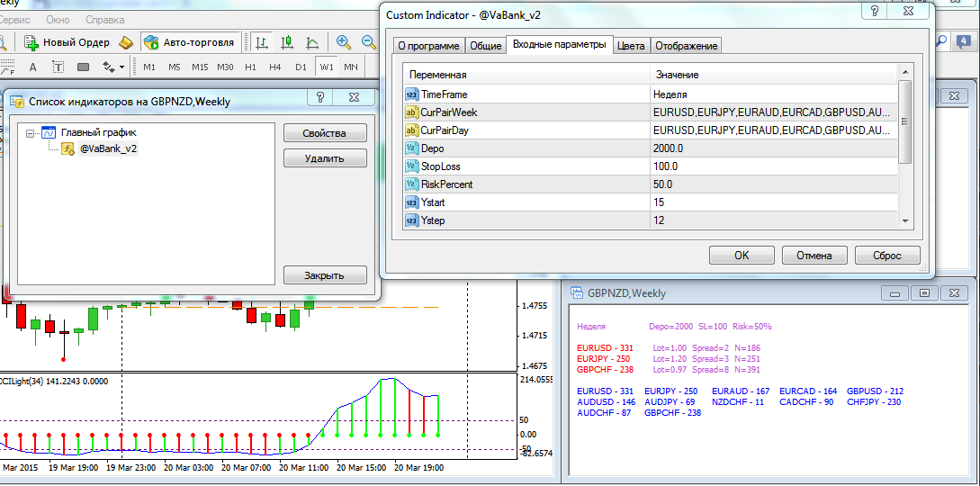
Task: Select the D1 timeframe
Action: click(x=301, y=67)
